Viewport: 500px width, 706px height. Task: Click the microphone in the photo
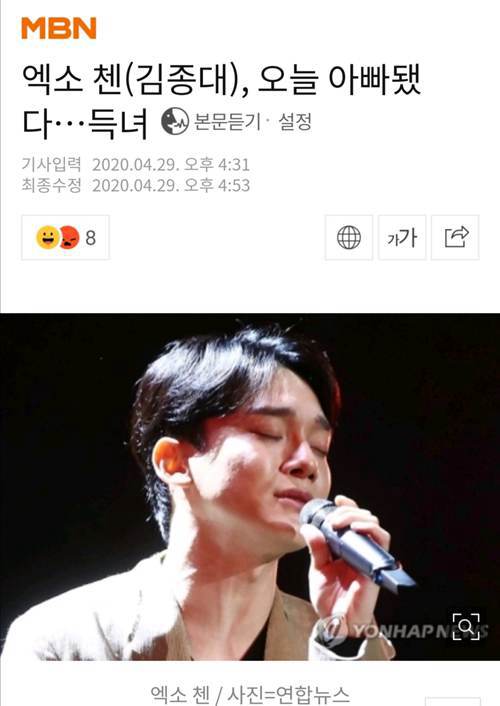(x=358, y=542)
